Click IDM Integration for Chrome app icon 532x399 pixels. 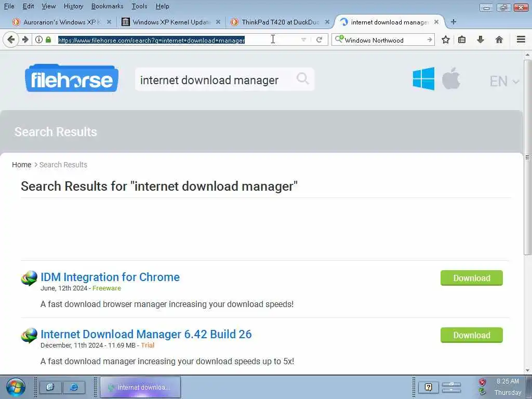29,278
